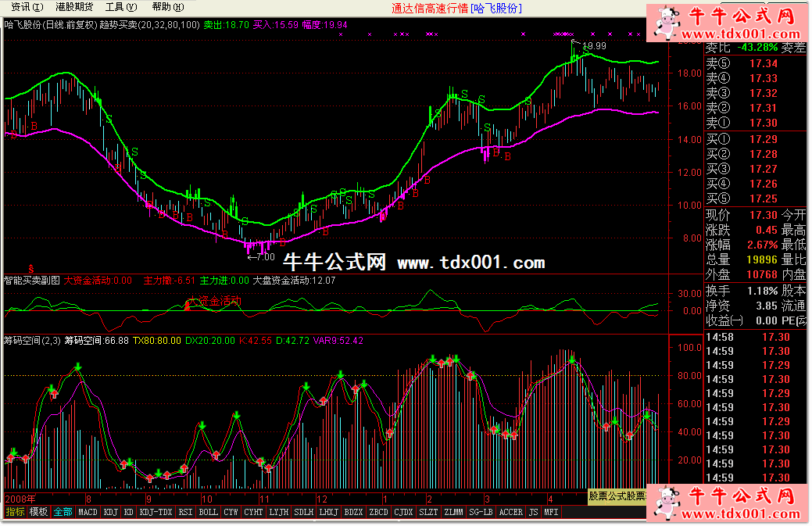This screenshot has width=812, height=526.
Task: Select the ZLMM indicator tab
Action: [453, 512]
